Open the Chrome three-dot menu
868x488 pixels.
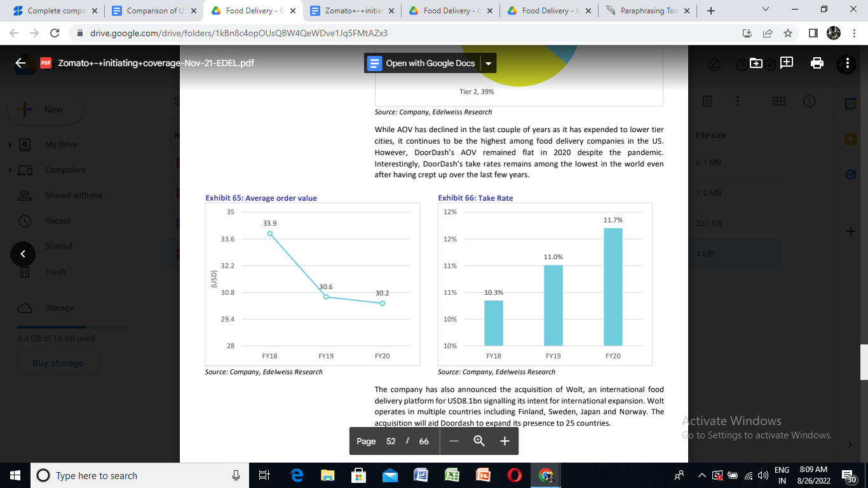pos(853,33)
